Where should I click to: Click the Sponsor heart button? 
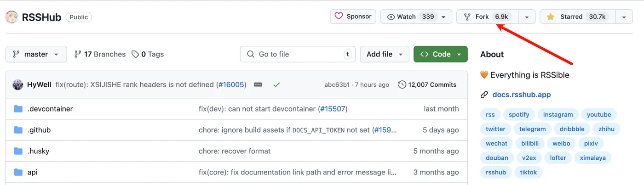pos(353,17)
